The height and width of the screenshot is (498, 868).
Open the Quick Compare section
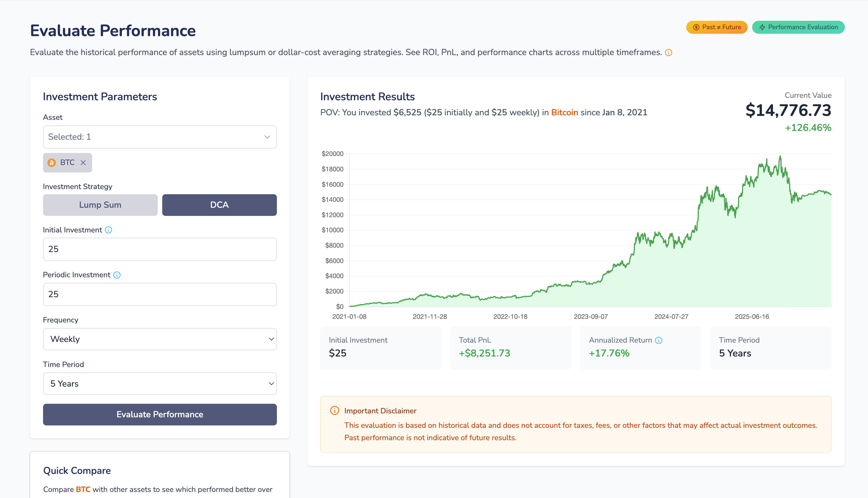click(x=76, y=471)
